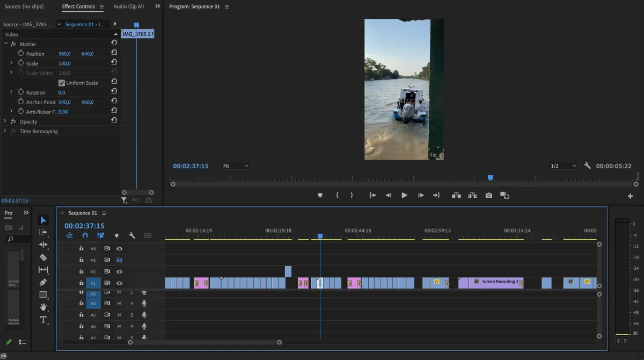This screenshot has height=360, width=644.
Task: Open Program panel menu icon
Action: click(x=227, y=6)
